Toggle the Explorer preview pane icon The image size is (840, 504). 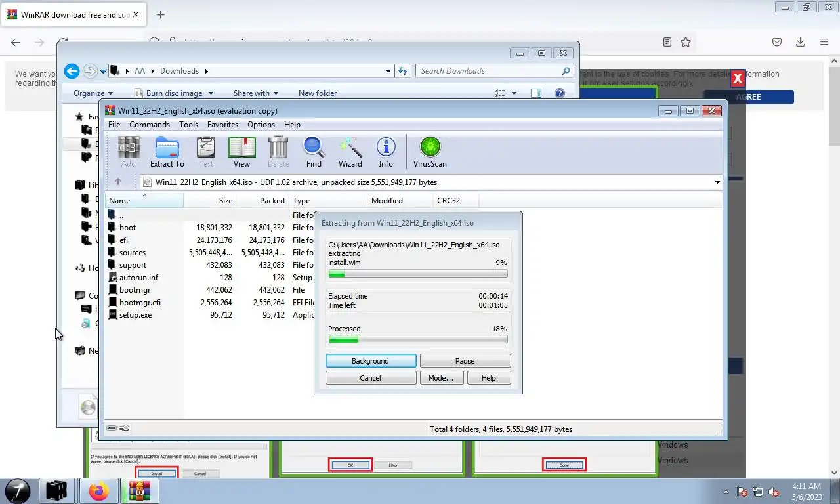pos(536,93)
